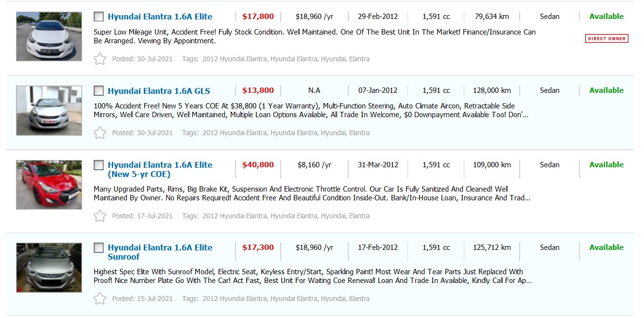Click the Direct Owner badge

point(607,38)
